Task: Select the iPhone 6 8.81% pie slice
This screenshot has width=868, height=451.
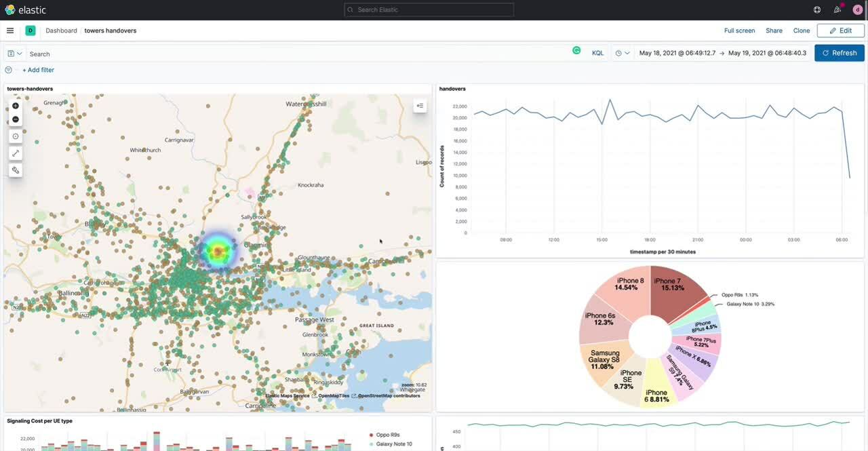Action: (656, 393)
